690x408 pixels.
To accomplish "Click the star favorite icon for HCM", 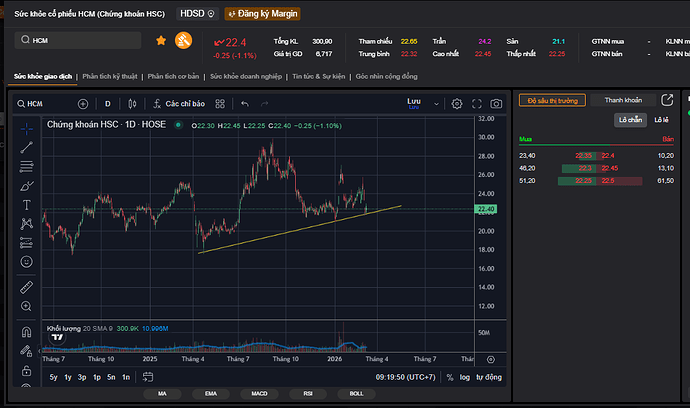I will tap(161, 41).
